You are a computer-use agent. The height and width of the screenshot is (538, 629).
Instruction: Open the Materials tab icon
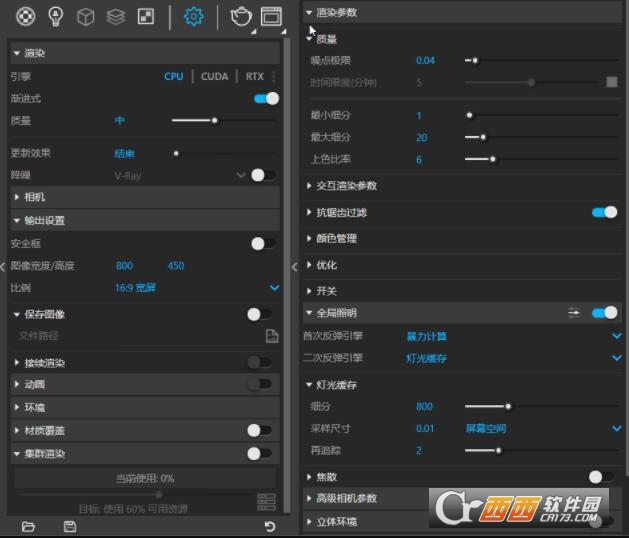tap(26, 16)
